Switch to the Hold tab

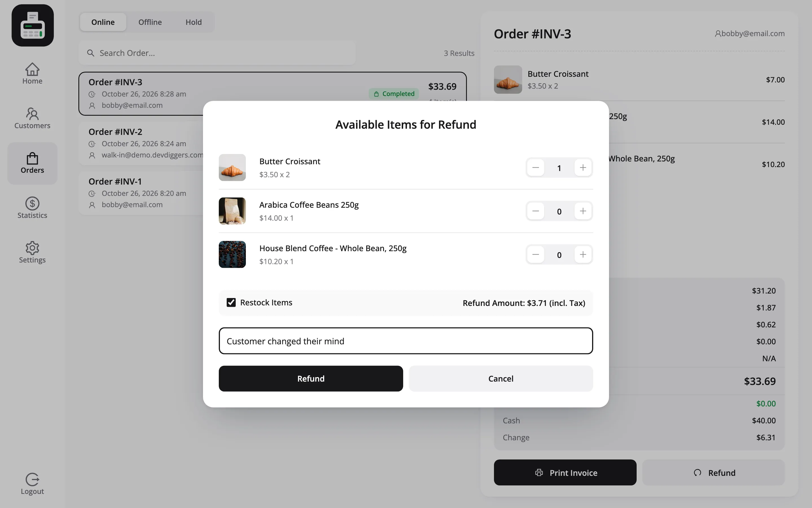pos(194,22)
